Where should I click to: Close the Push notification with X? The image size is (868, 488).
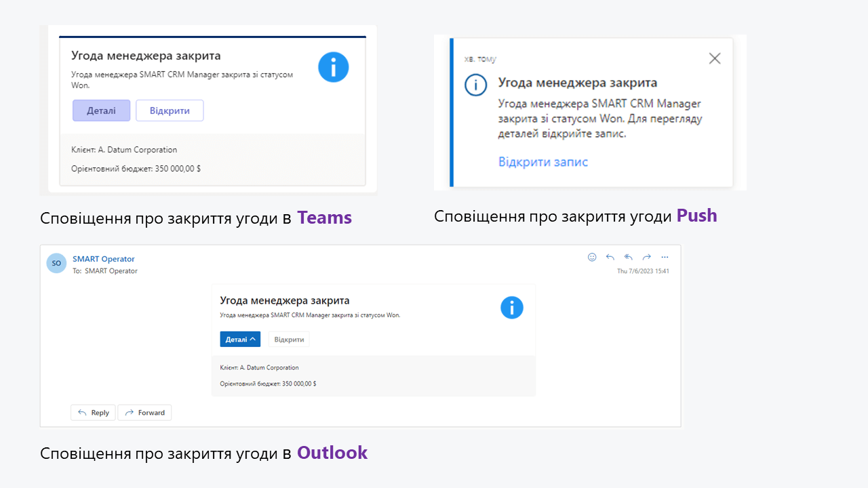714,58
